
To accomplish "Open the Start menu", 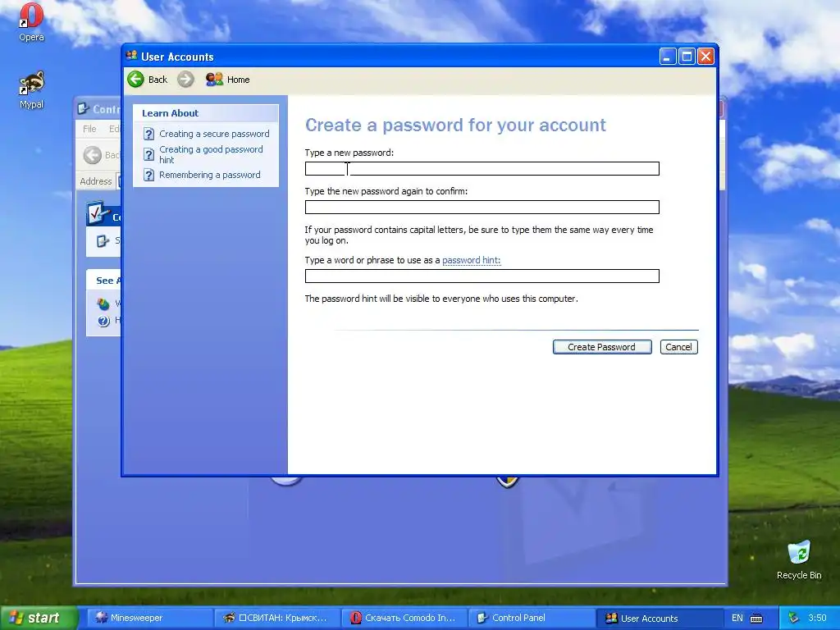I will (38, 618).
